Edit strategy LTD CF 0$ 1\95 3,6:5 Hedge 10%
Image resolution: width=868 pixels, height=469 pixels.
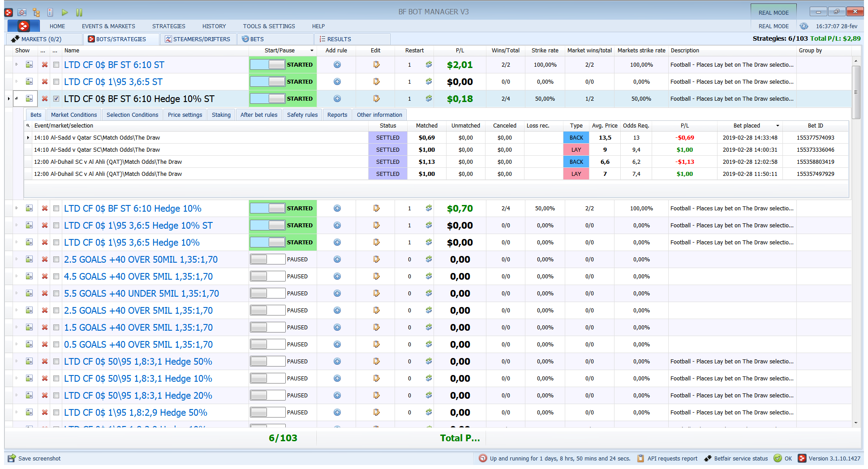376,242
